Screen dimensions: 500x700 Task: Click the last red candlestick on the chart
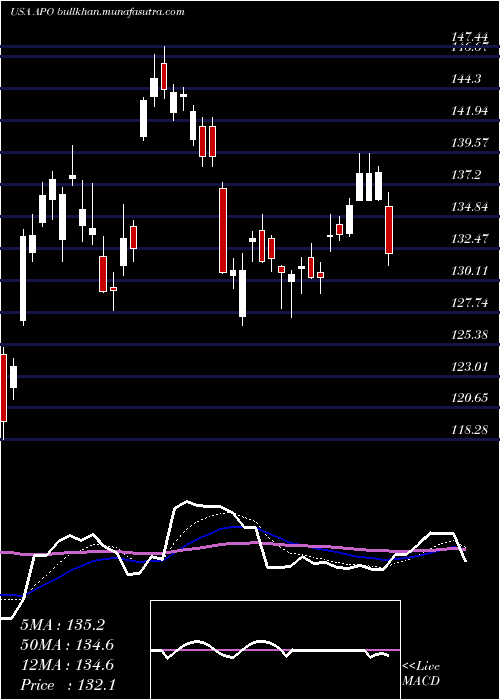pos(389,229)
